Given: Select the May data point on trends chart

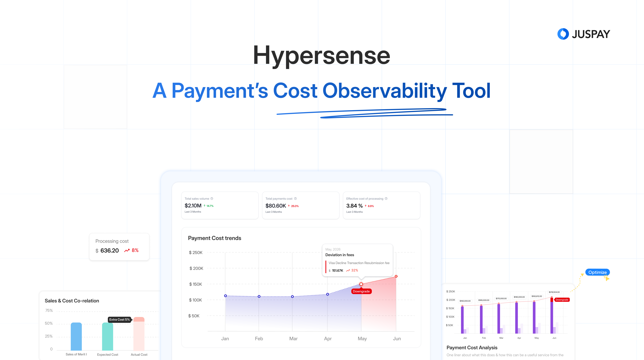Looking at the screenshot, I should coord(361,284).
